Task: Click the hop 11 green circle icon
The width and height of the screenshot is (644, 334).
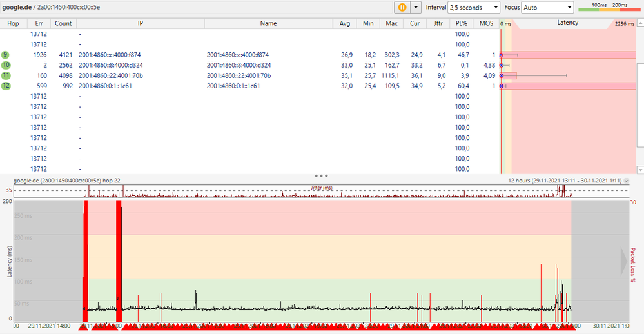Action: pyautogui.click(x=6, y=75)
